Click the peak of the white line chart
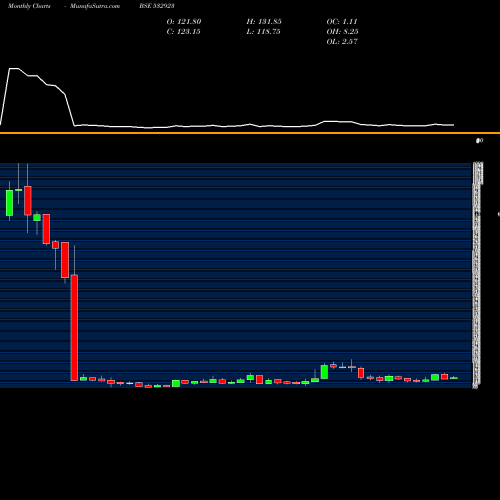The width and height of the screenshot is (500, 500). tap(14, 69)
